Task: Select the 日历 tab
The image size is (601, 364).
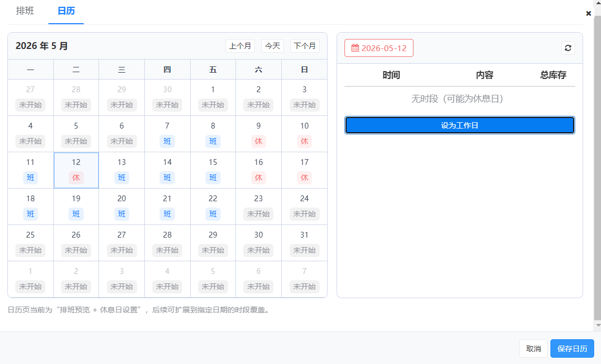Action: pos(66,11)
